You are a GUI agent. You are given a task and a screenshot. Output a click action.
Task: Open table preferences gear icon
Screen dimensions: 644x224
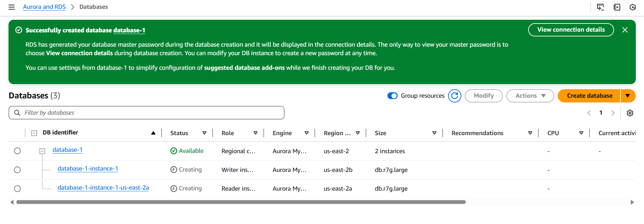pos(630,113)
